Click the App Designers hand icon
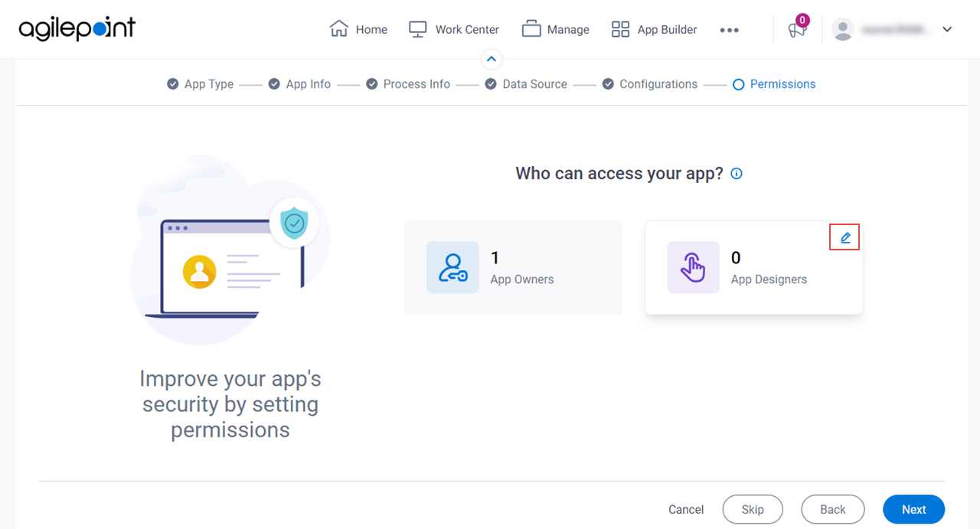The width and height of the screenshot is (980, 529). (x=693, y=267)
